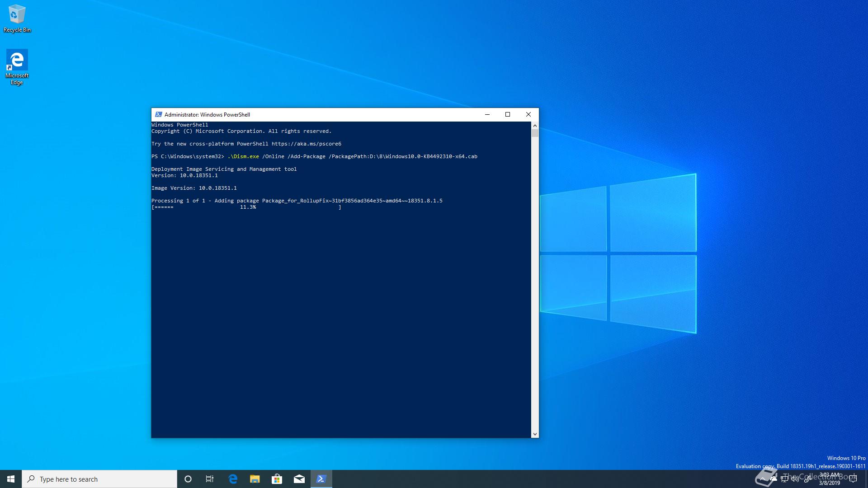The width and height of the screenshot is (868, 488).
Task: Click the 'Image Version: 10.0.18351.1' line
Action: [194, 188]
